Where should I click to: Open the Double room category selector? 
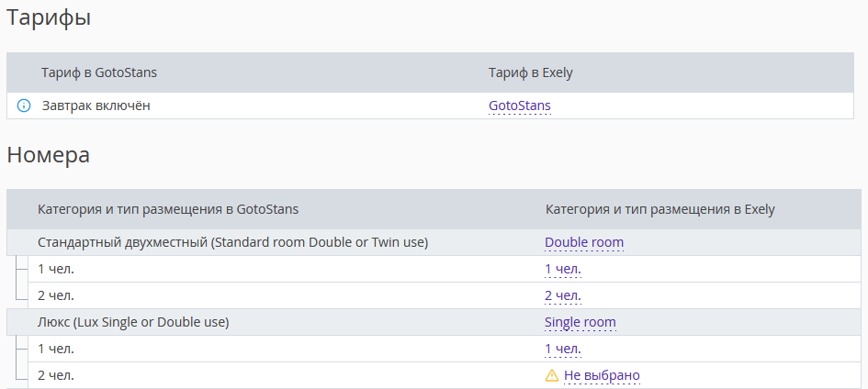point(584,242)
